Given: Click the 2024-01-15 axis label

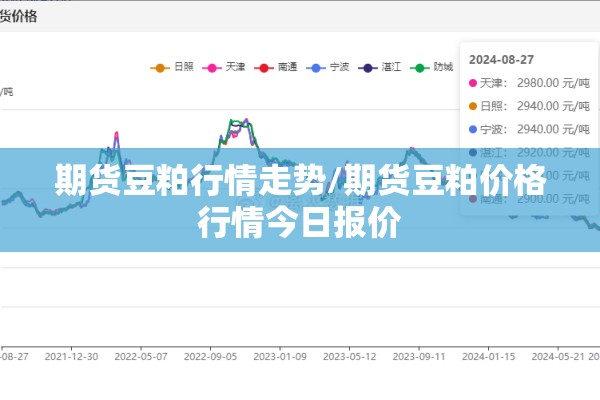Looking at the screenshot, I should [489, 357].
